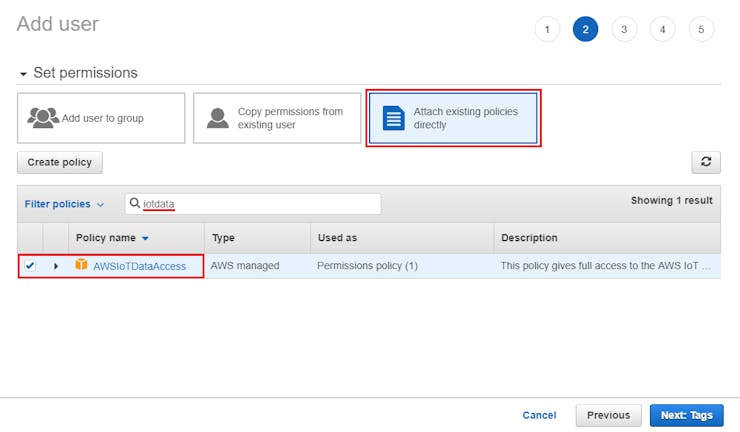740x432 pixels.
Task: Click the search magnifier icon in filter box
Action: click(x=135, y=203)
